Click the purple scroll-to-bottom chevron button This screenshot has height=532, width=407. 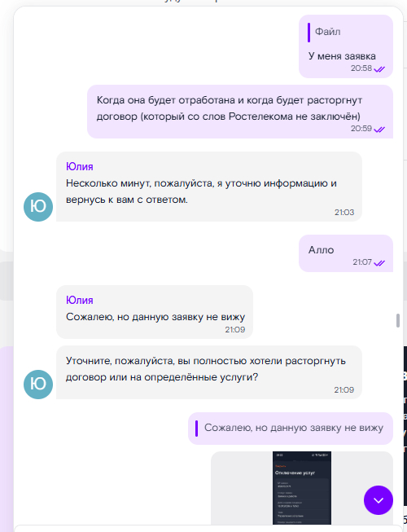click(379, 500)
